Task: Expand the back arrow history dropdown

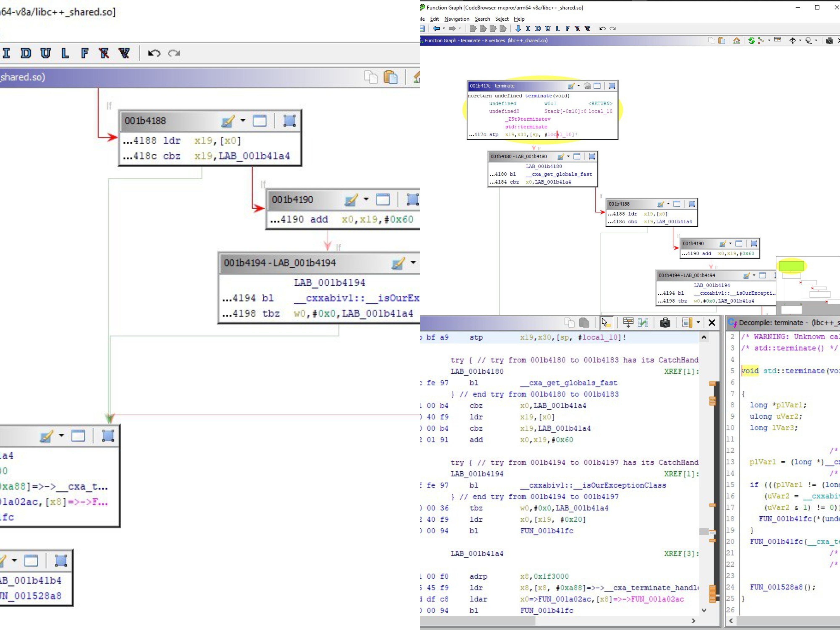Action: [x=444, y=29]
